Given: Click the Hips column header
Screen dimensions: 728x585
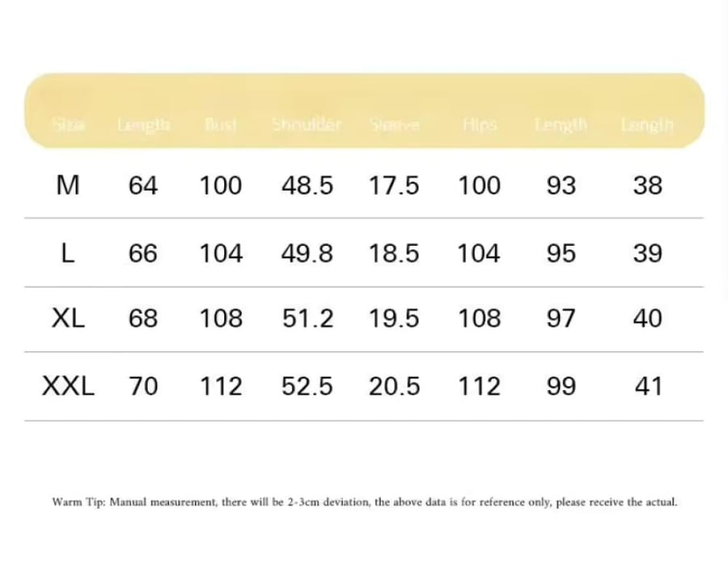Looking at the screenshot, I should [x=480, y=125].
